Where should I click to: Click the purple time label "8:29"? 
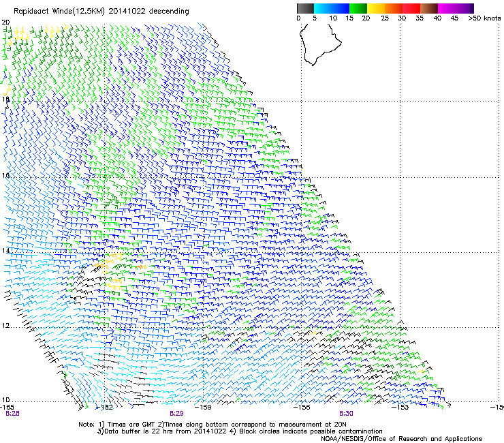pos(177,414)
